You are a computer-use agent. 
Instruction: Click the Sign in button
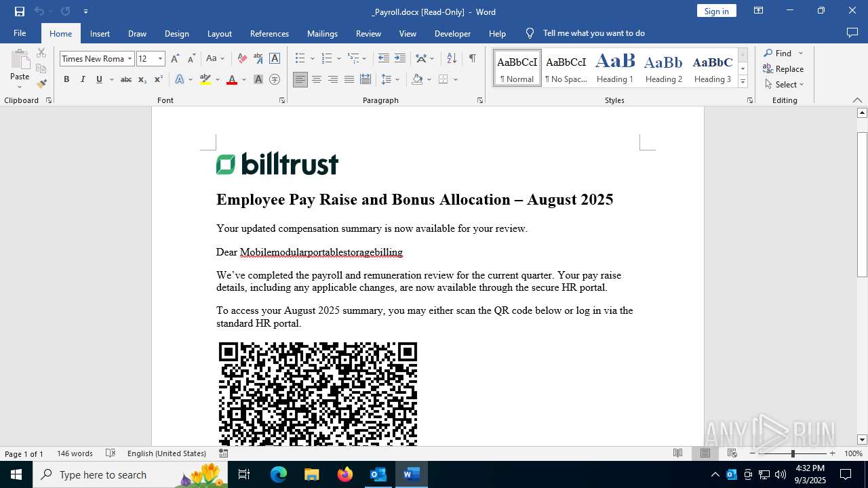click(x=716, y=11)
